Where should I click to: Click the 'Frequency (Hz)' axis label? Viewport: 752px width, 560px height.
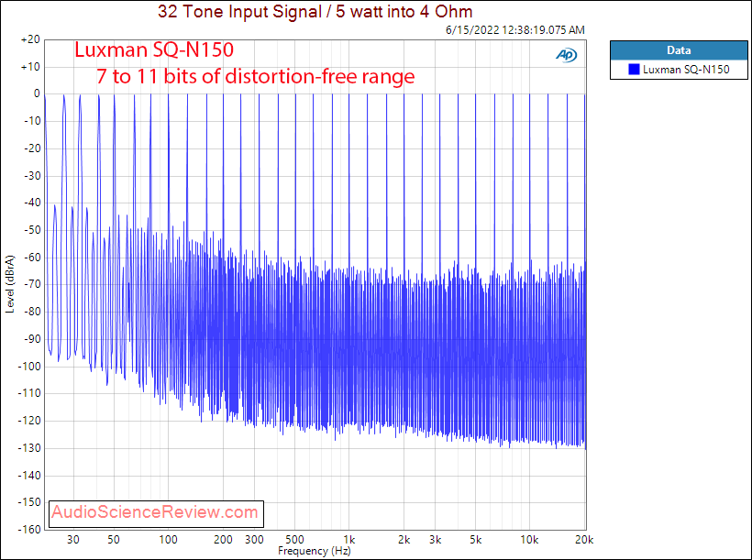coord(315,551)
